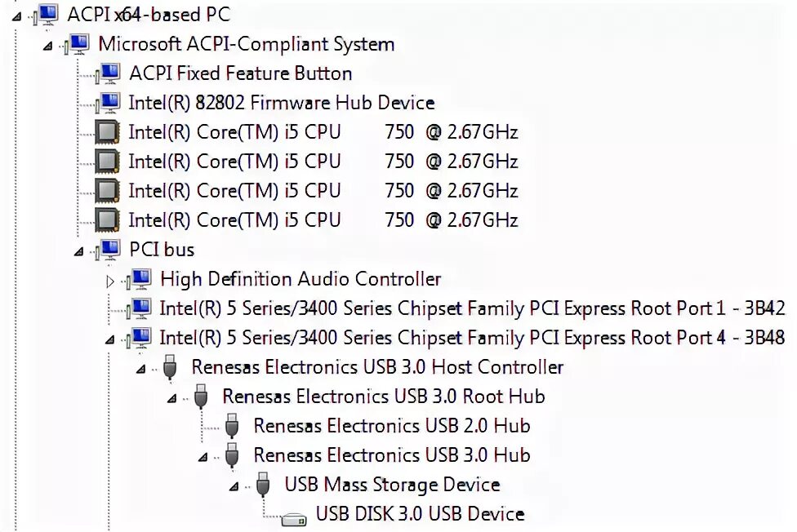Collapse the Microsoft ACPI-Compliant System node
Viewport: 797px width, 532px height.
coord(49,45)
